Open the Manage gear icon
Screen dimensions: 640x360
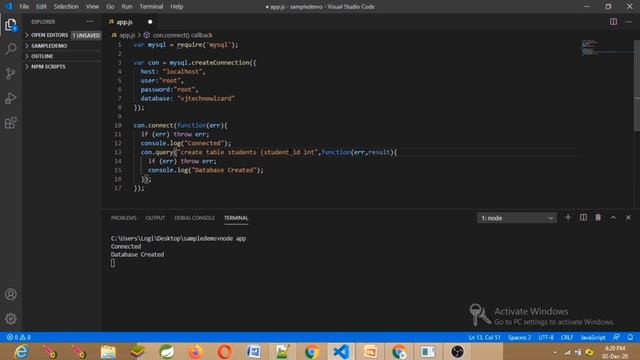click(x=11, y=318)
